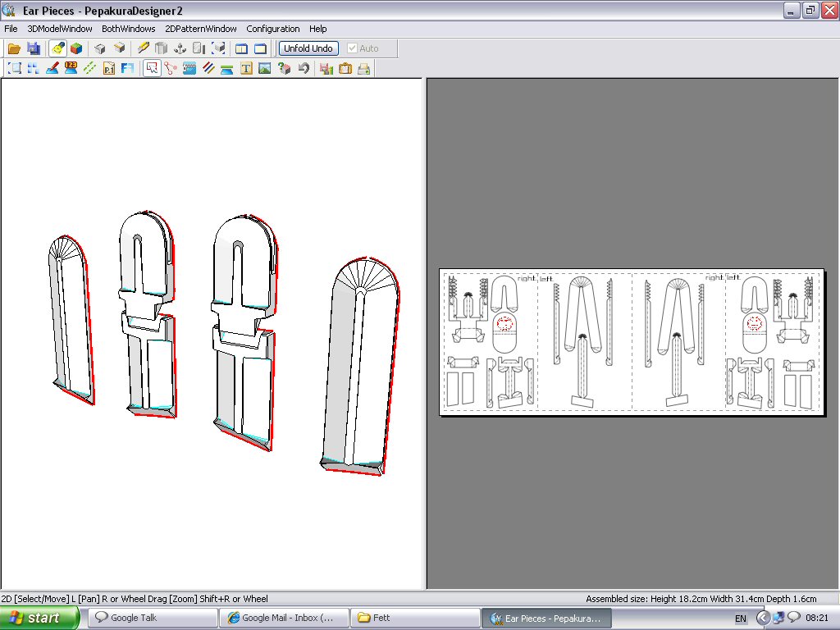Open the File menu
The width and height of the screenshot is (840, 630).
click(x=11, y=29)
